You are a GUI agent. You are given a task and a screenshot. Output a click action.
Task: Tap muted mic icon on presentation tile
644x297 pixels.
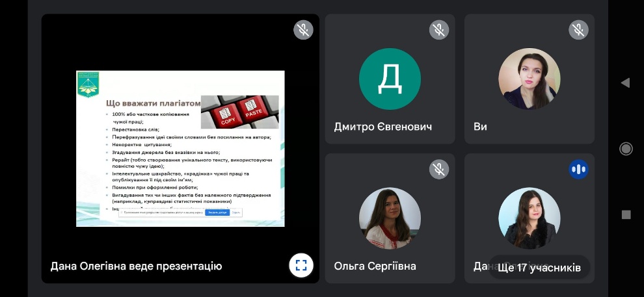coord(304,29)
